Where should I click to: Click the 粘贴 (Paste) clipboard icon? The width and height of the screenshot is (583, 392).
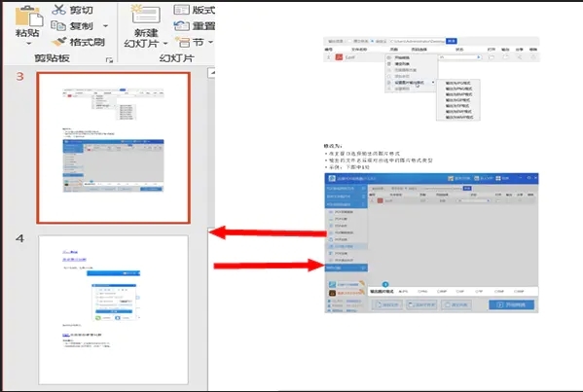click(28, 17)
